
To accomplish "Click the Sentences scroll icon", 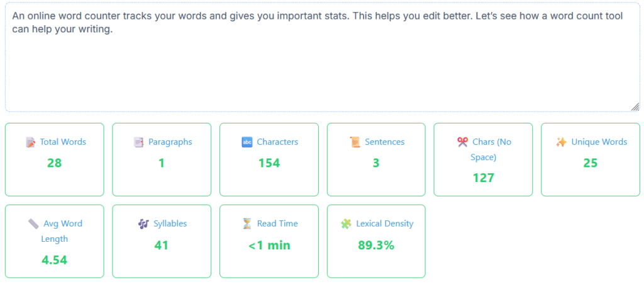I will click(355, 142).
